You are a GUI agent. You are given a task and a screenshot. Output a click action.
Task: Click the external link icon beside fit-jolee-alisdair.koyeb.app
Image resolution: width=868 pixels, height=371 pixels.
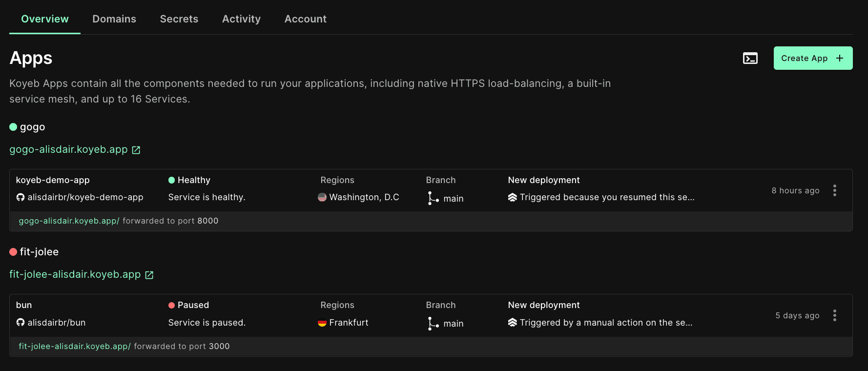click(149, 275)
